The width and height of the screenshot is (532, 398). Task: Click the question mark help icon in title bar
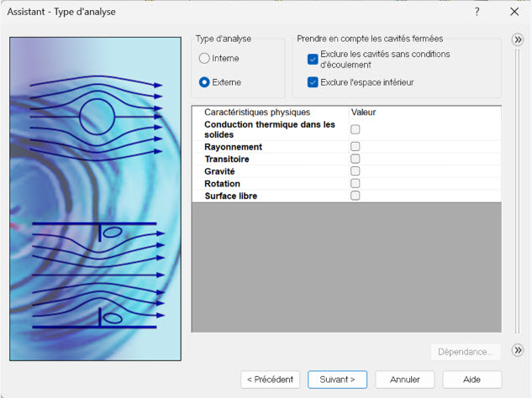point(477,12)
